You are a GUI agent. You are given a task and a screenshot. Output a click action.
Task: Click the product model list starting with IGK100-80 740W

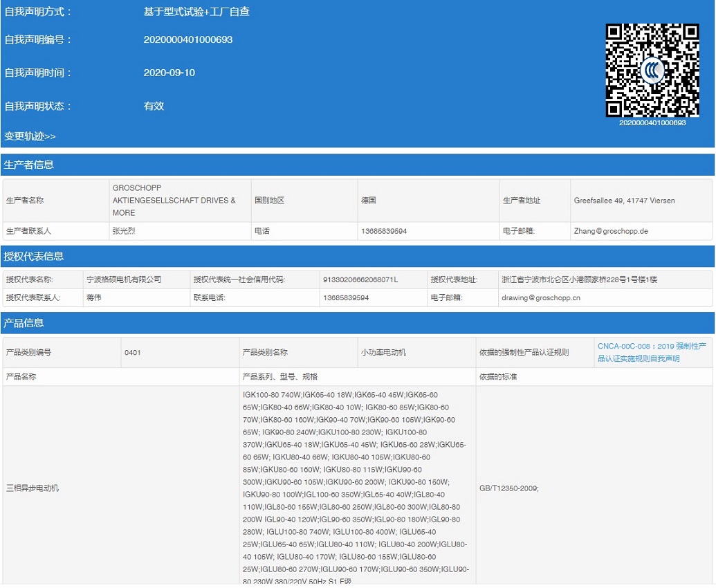356,488
